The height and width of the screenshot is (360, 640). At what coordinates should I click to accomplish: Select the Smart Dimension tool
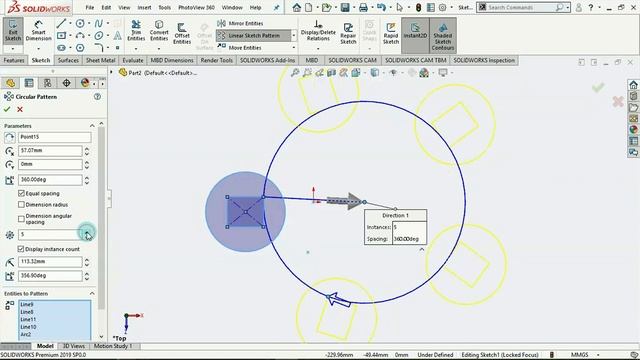[x=38, y=30]
